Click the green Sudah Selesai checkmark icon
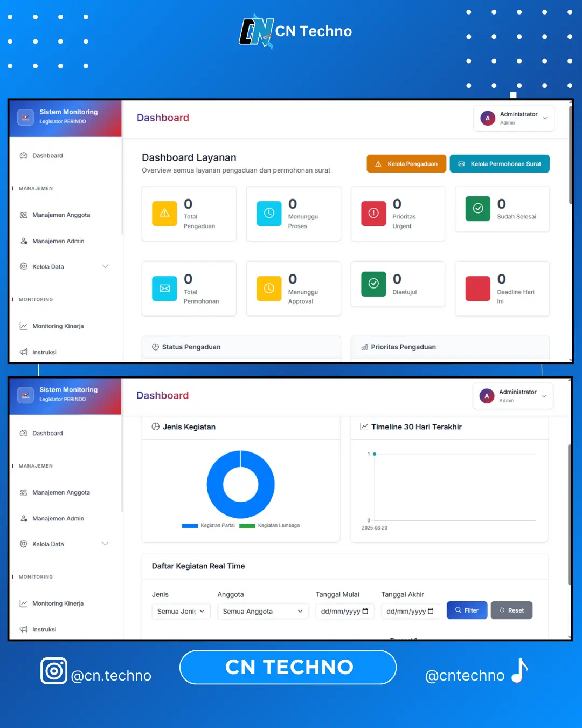 pos(478,209)
